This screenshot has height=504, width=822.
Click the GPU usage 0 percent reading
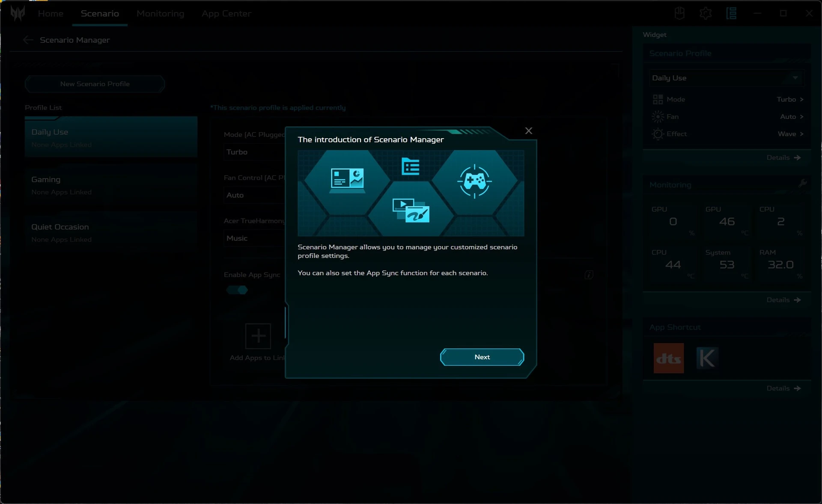point(673,222)
